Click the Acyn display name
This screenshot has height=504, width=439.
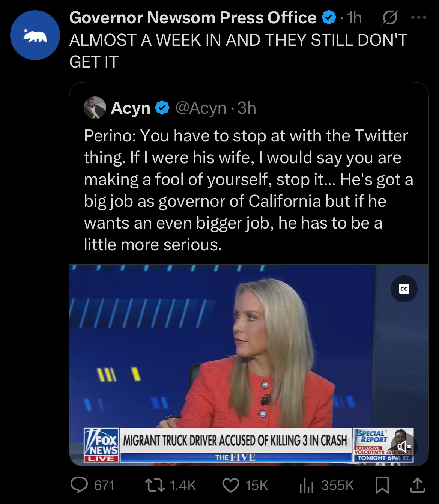click(131, 108)
